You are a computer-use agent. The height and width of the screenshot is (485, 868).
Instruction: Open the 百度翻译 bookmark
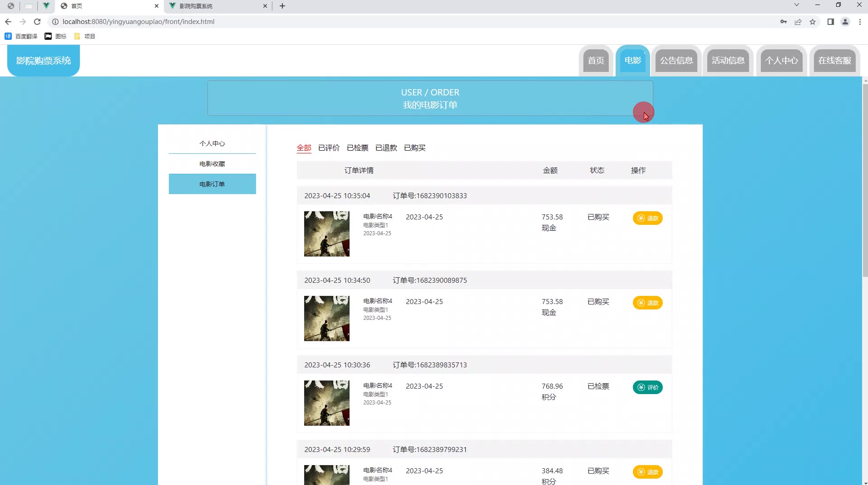pos(21,36)
